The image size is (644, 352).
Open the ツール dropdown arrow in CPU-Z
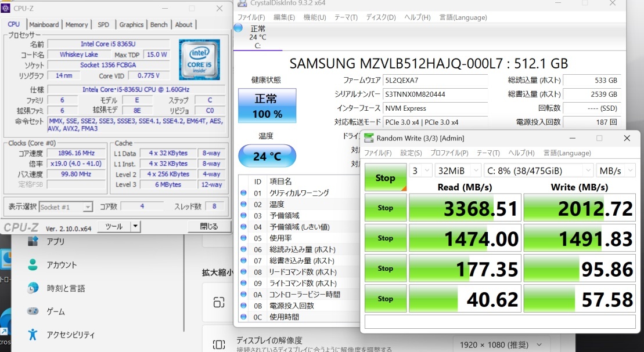point(135,226)
